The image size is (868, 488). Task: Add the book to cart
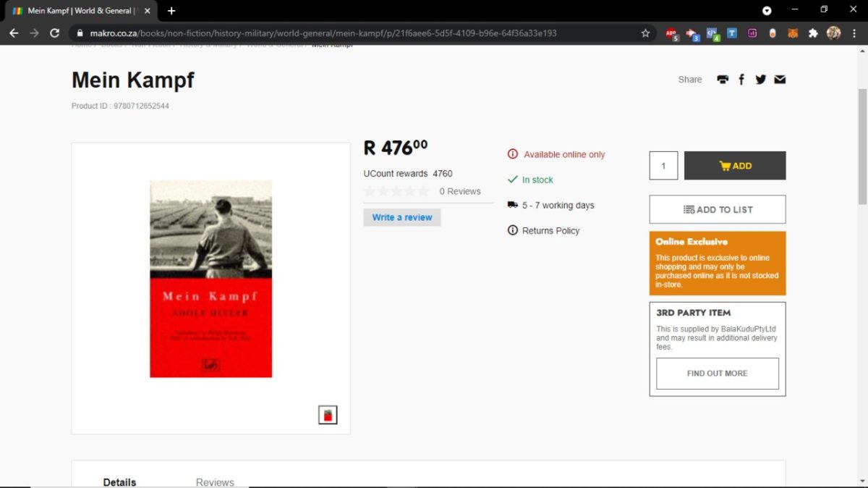(x=734, y=166)
